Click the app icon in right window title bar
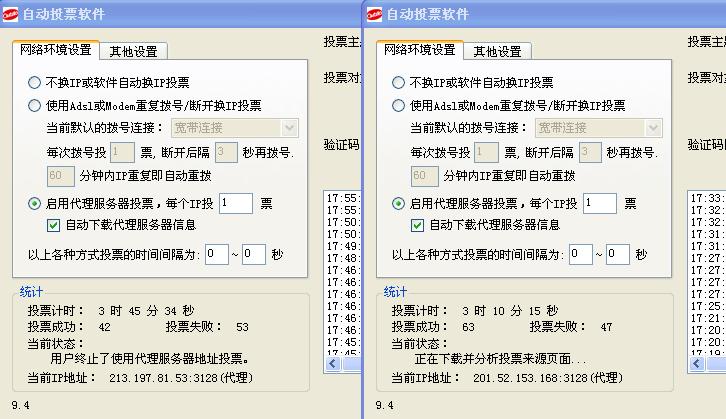This screenshot has height=419, width=726. tap(375, 14)
